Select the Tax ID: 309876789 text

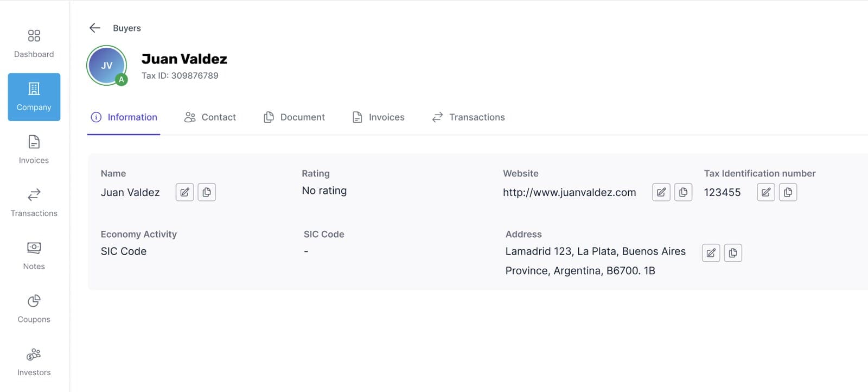click(180, 75)
